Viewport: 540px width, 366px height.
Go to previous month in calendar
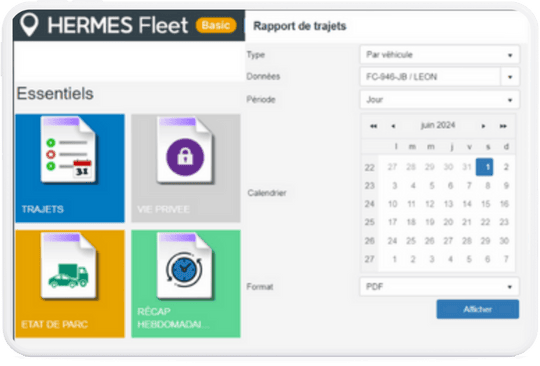[x=393, y=126]
